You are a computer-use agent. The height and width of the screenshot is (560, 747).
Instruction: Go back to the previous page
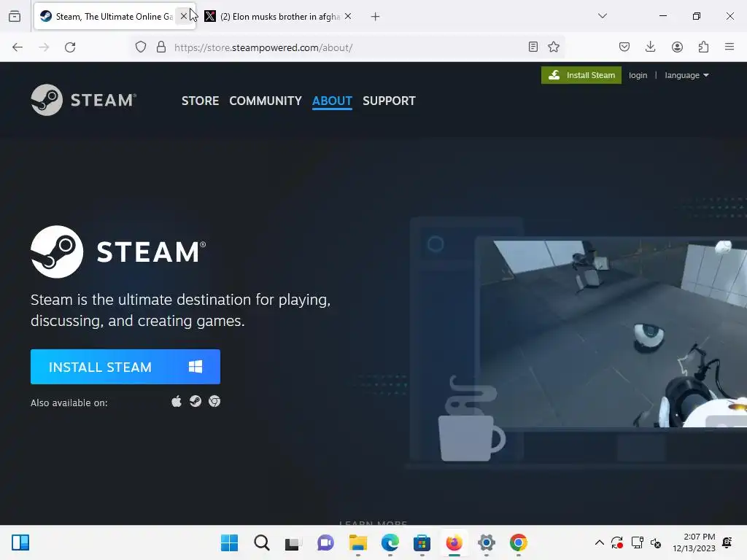point(18,47)
